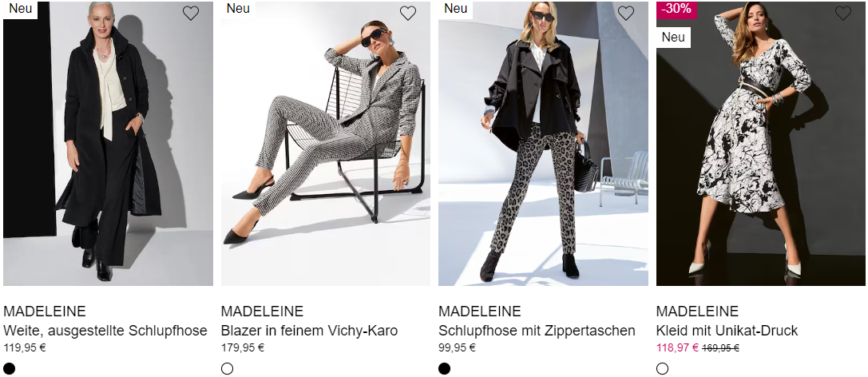Select the black color swatch for Weite Schlupfhose

pos(10,369)
